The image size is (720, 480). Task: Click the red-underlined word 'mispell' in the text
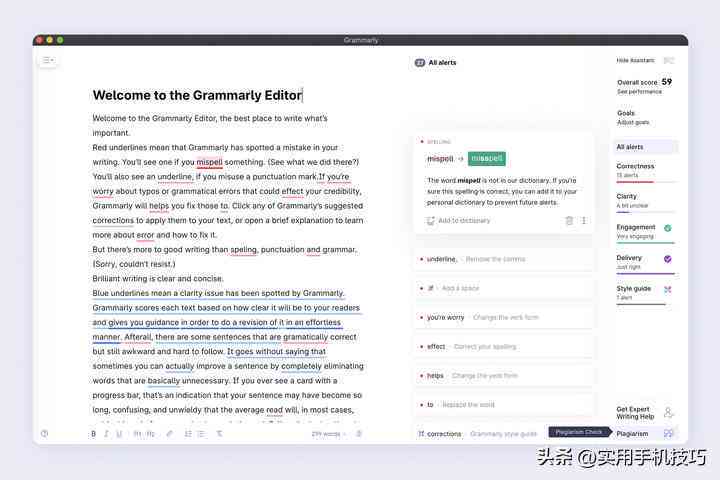point(209,162)
